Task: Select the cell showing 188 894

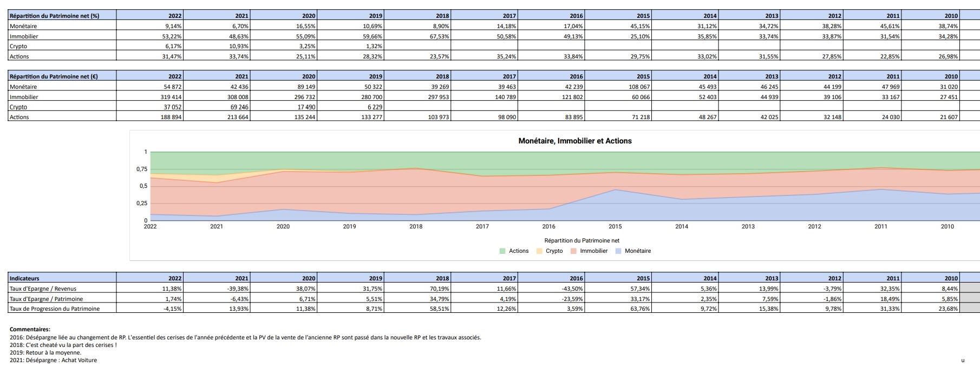Action: pos(149,117)
